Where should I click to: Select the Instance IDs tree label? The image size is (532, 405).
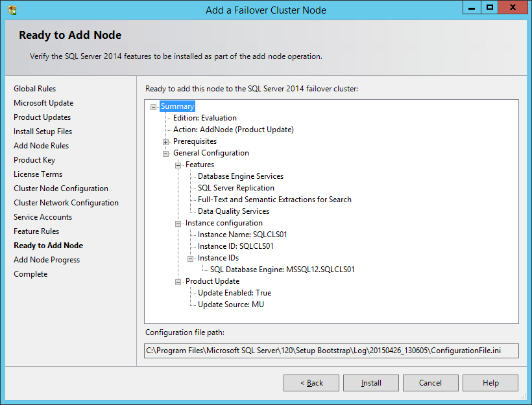coord(218,258)
